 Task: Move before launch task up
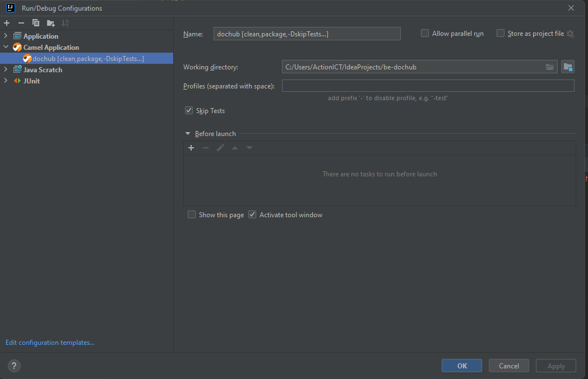(235, 148)
